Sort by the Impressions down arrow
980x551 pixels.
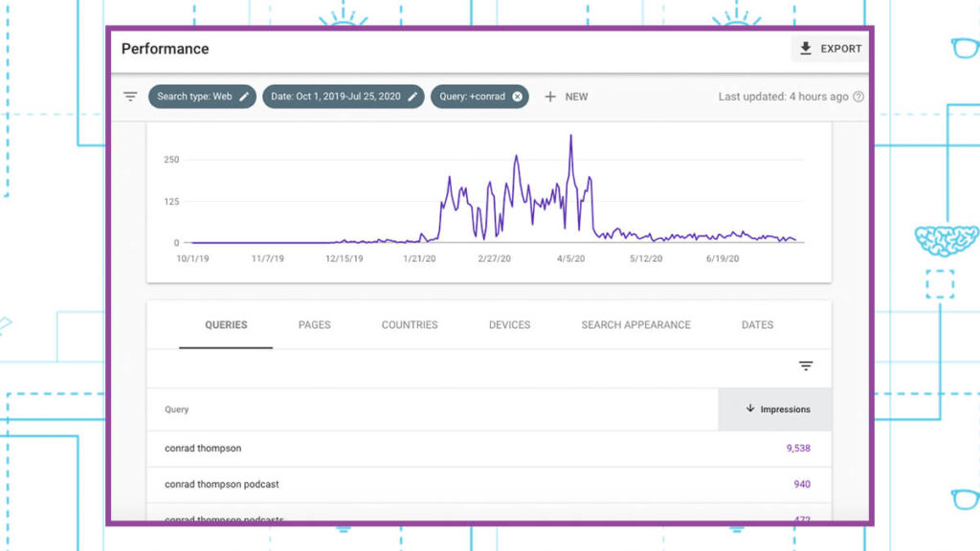click(750, 409)
